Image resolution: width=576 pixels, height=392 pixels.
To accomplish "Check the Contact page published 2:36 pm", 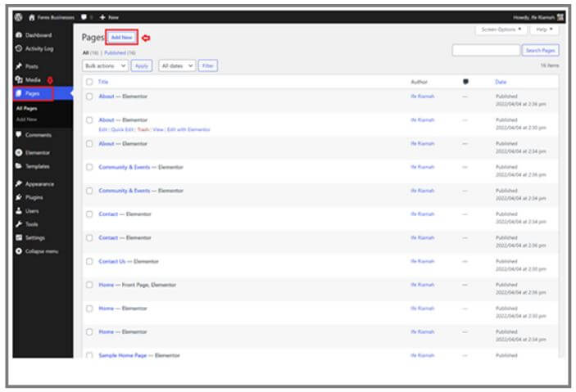I will click(x=89, y=238).
